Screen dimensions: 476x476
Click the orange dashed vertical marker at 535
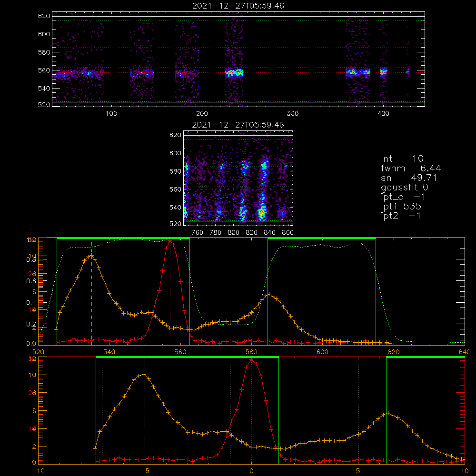click(91, 293)
